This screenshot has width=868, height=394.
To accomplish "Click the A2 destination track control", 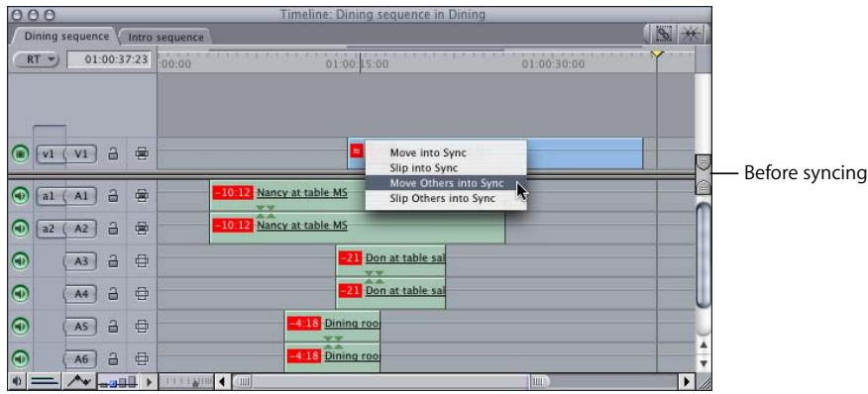I will point(81,228).
